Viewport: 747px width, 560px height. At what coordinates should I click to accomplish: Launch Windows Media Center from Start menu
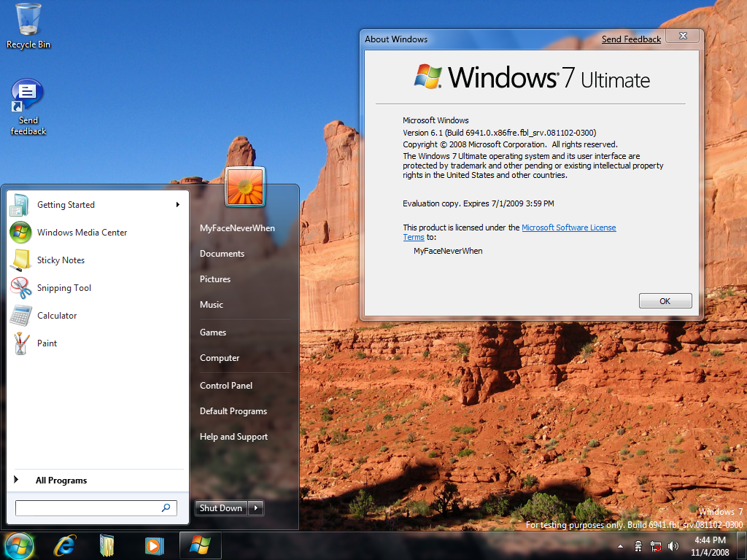(x=82, y=233)
